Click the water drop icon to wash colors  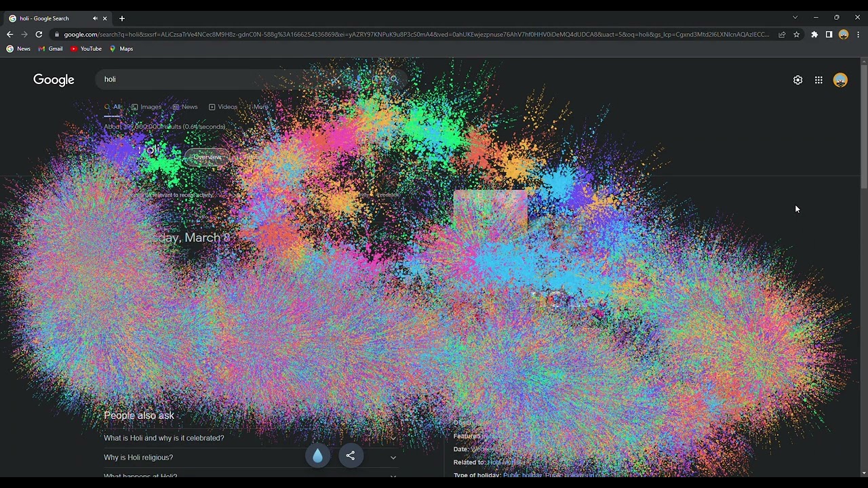click(x=317, y=455)
